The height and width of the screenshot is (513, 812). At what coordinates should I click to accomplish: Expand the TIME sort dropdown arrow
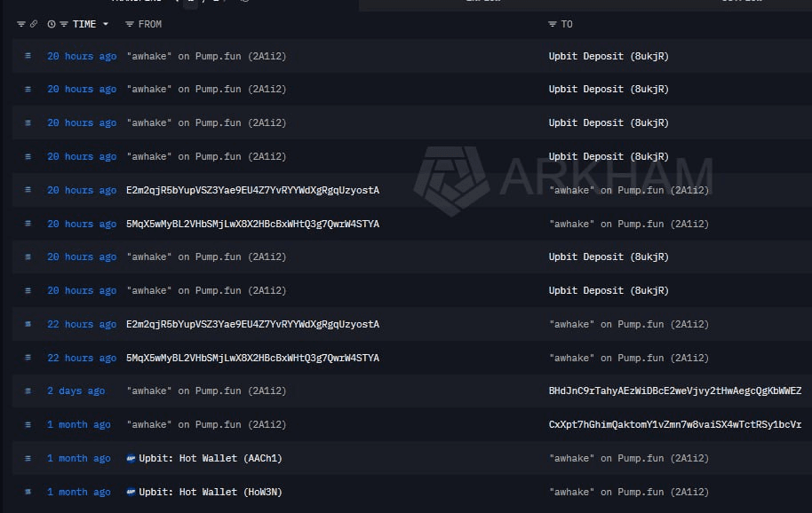[106, 24]
